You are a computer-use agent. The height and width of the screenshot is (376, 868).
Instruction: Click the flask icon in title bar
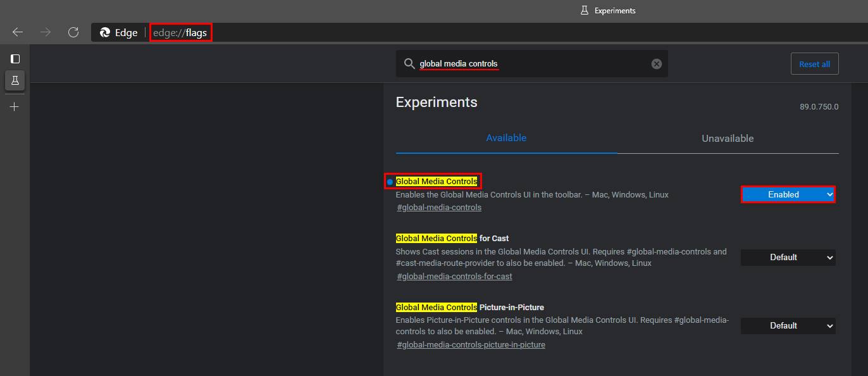pos(585,10)
